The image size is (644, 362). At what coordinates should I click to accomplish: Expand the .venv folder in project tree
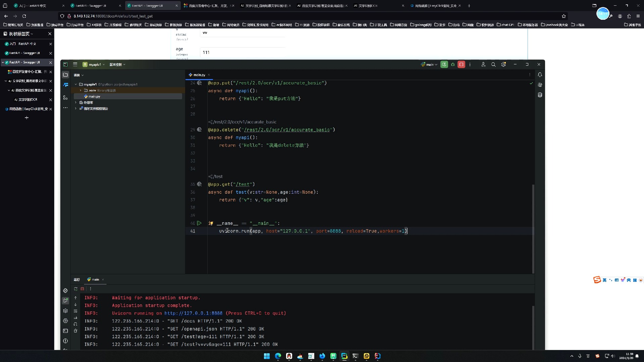coord(80,90)
